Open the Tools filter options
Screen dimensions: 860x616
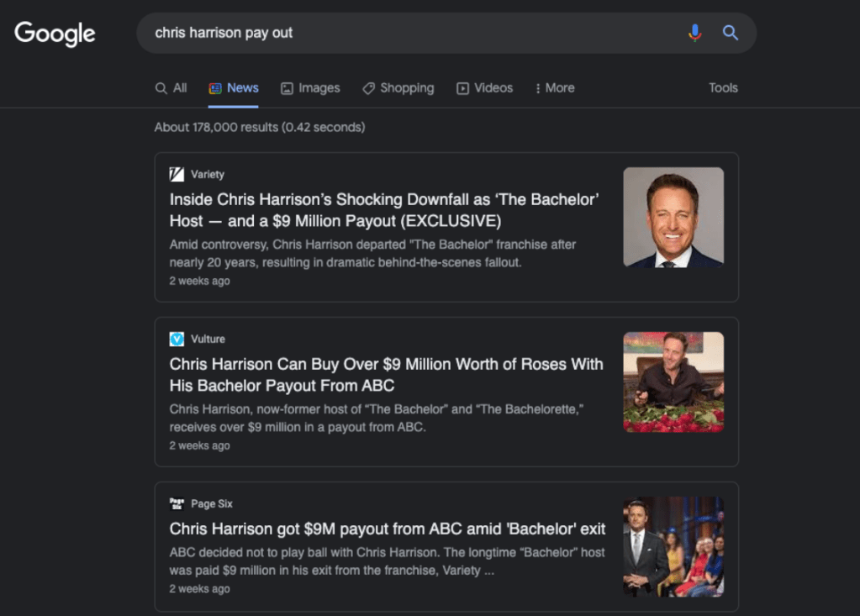point(722,88)
